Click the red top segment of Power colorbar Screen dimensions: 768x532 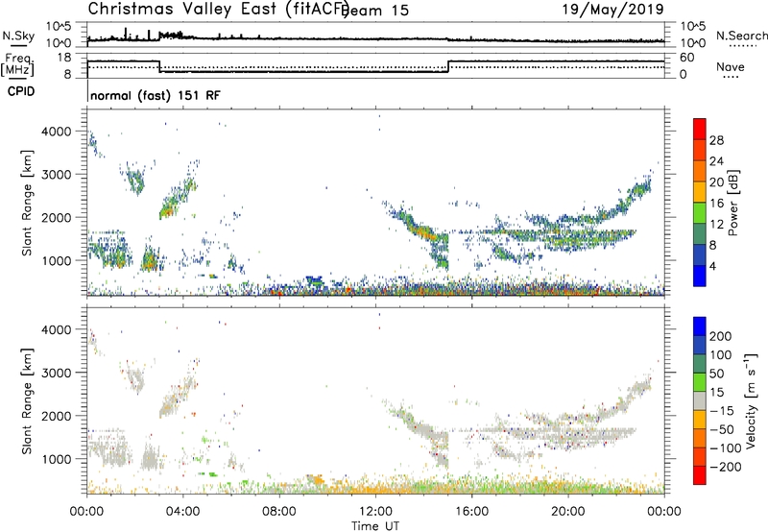700,129
